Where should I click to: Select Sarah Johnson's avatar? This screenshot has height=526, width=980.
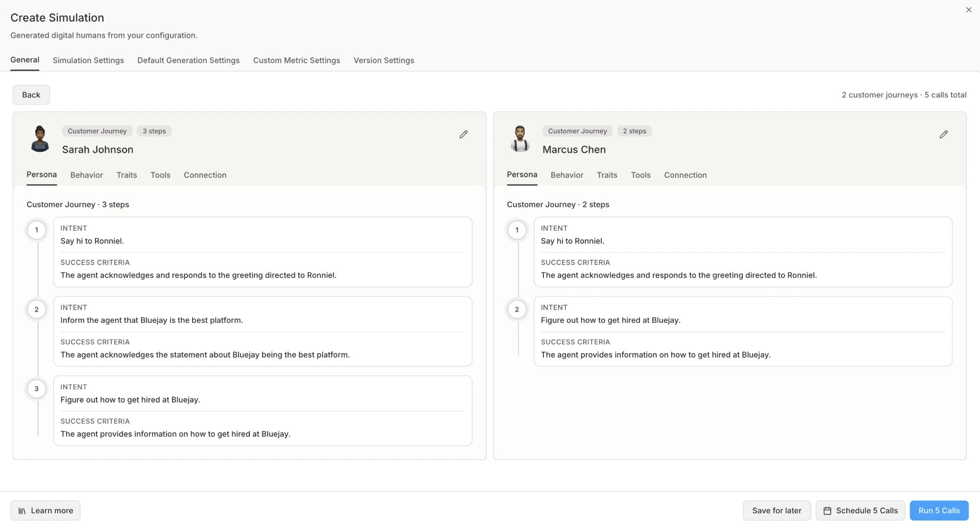click(40, 139)
